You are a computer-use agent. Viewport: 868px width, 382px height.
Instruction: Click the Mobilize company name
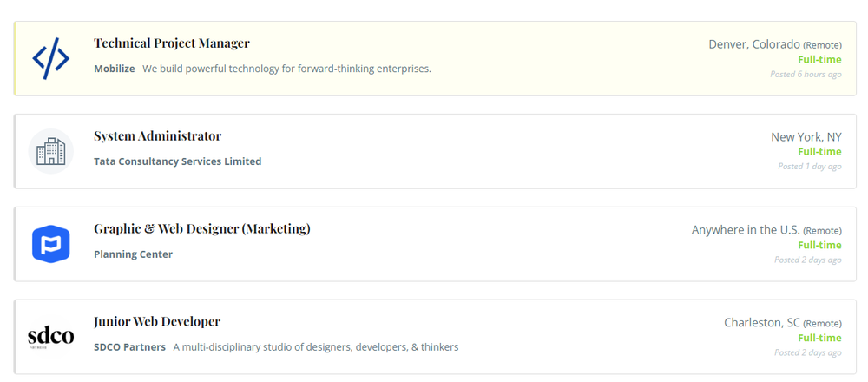115,69
